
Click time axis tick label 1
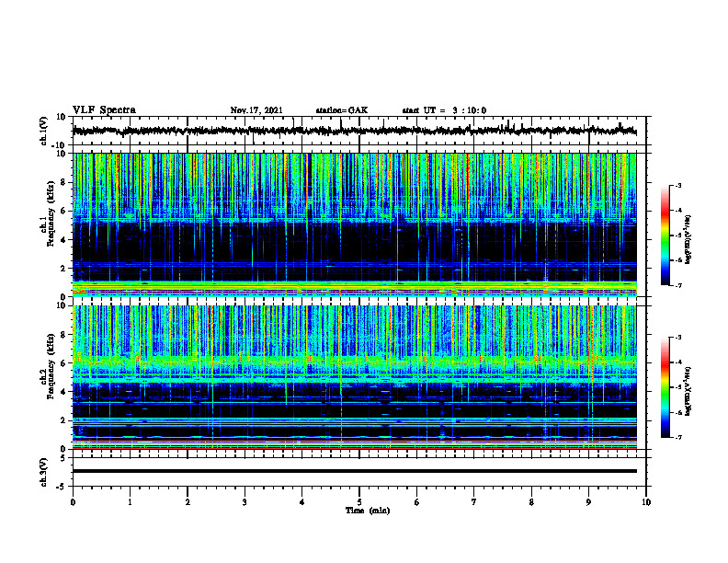(130, 502)
